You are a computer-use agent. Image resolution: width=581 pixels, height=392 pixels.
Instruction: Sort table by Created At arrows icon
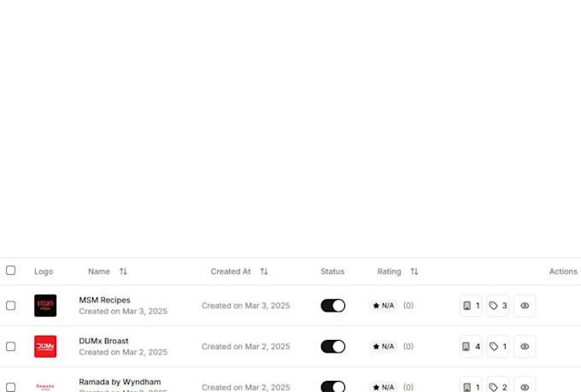[264, 272]
